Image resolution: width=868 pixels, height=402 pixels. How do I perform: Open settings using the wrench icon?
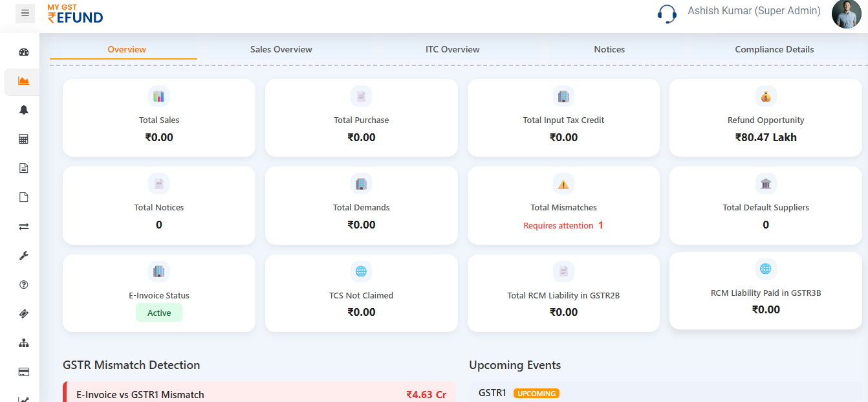[x=23, y=255]
